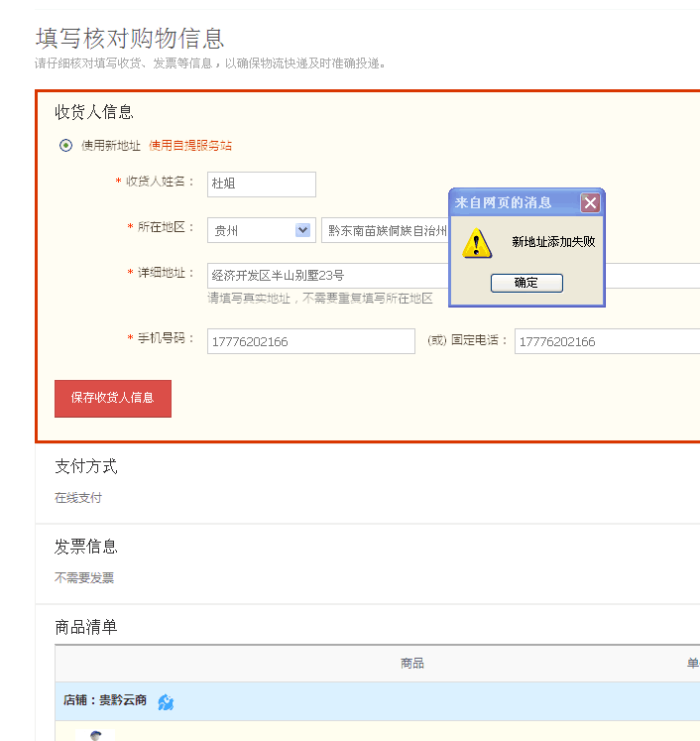This screenshot has width=700, height=741.
Task: Click the 新地址添加失败 message text
Action: click(553, 242)
